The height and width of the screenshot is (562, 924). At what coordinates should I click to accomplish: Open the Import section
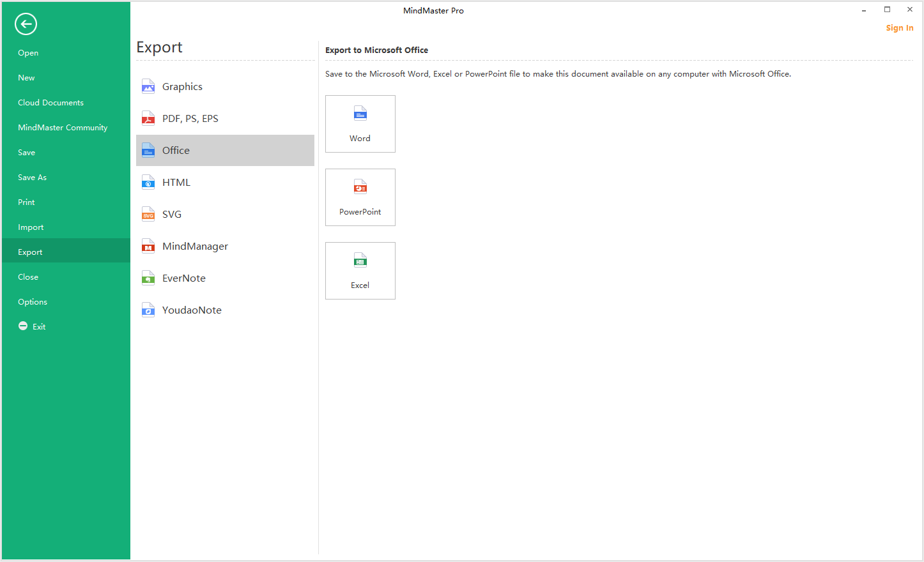click(31, 227)
